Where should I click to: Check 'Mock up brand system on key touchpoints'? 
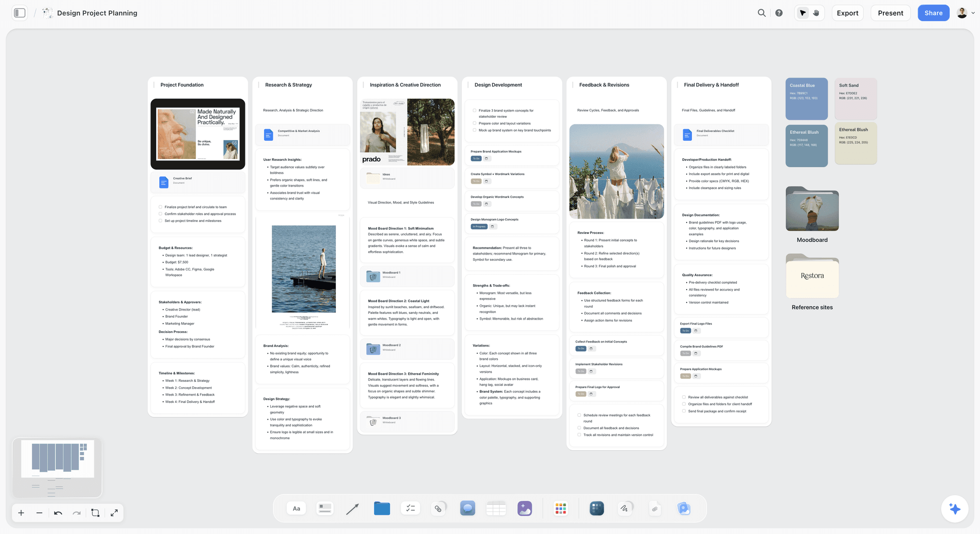coord(474,130)
